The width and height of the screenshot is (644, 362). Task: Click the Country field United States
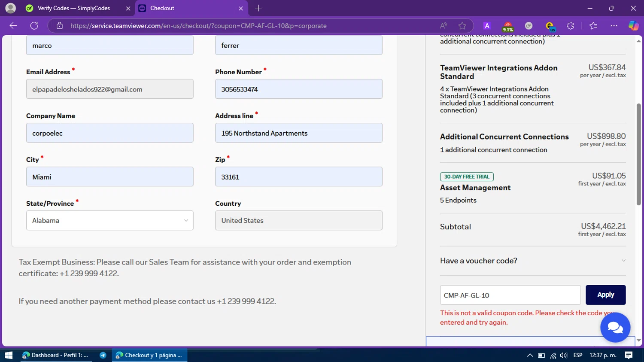(299, 220)
